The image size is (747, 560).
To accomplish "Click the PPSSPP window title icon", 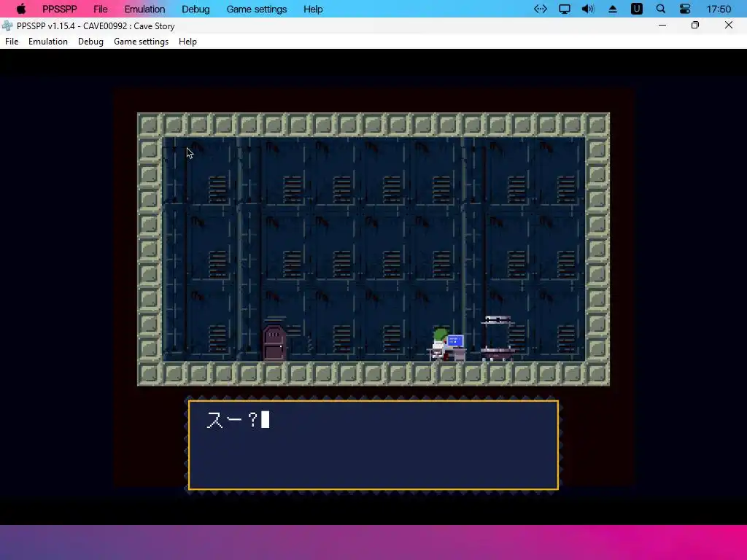I will click(7, 26).
